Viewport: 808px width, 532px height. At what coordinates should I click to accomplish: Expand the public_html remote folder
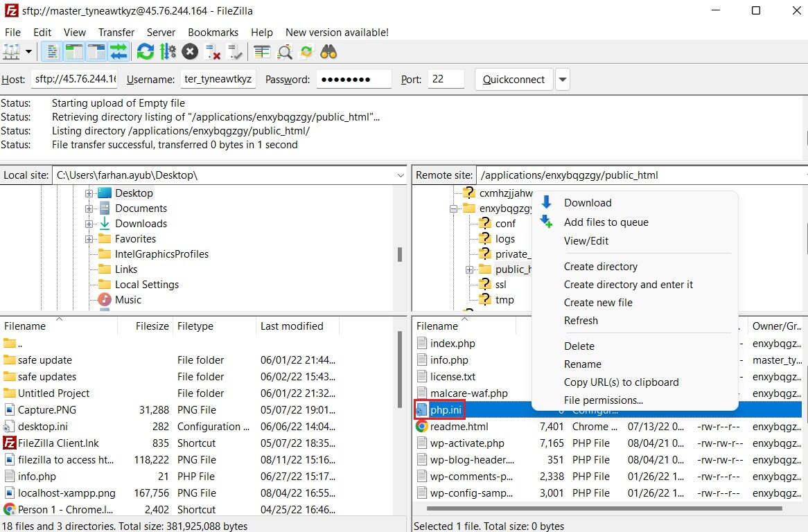469,269
